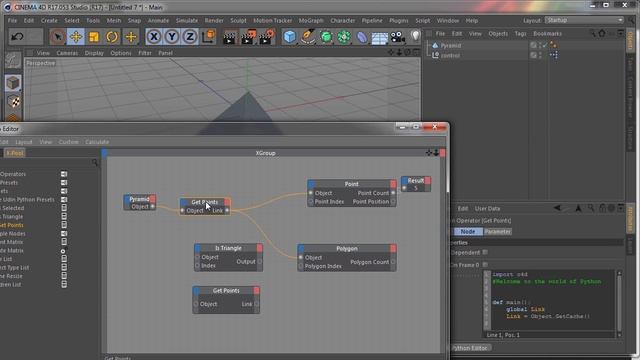Click the red output corner of Is Triangle node
This screenshot has height=360, width=640.
[x=260, y=248]
